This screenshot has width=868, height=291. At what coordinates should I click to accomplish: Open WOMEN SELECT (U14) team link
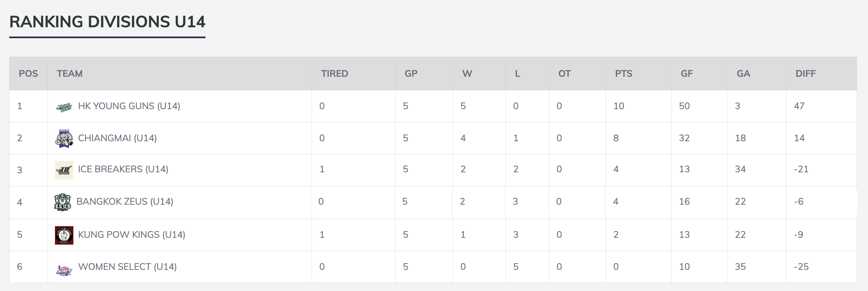click(127, 267)
